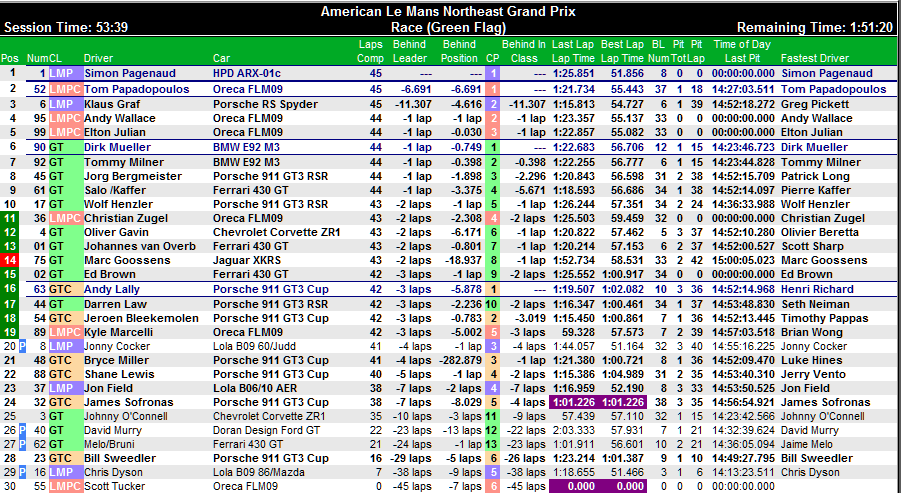901x493 pixels.
Task: Click the Best Lap Time column header
Action: coord(621,51)
